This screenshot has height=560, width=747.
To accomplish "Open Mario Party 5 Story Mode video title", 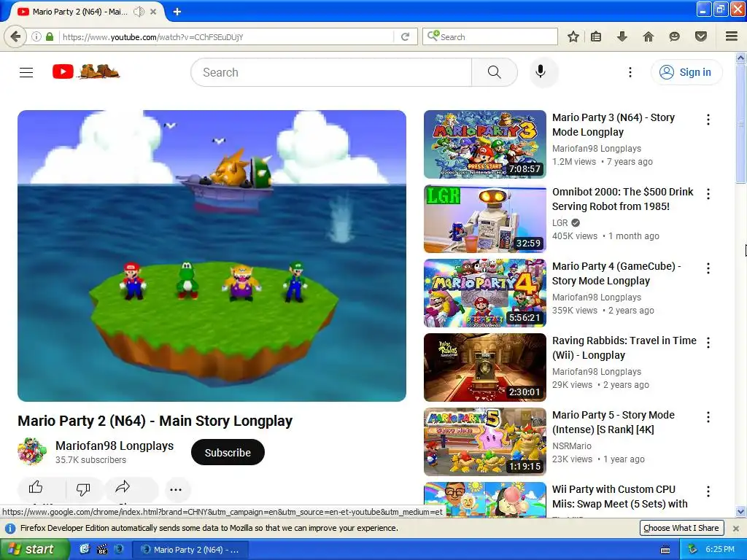I will pos(613,422).
